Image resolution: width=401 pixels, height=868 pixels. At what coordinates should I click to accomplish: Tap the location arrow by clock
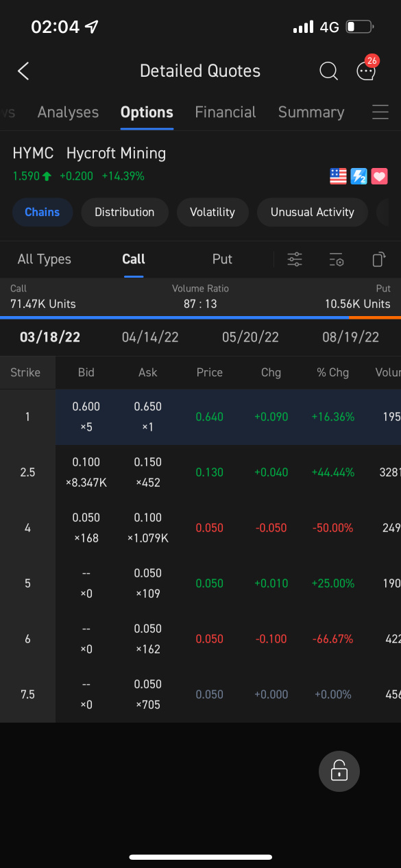tap(92, 27)
